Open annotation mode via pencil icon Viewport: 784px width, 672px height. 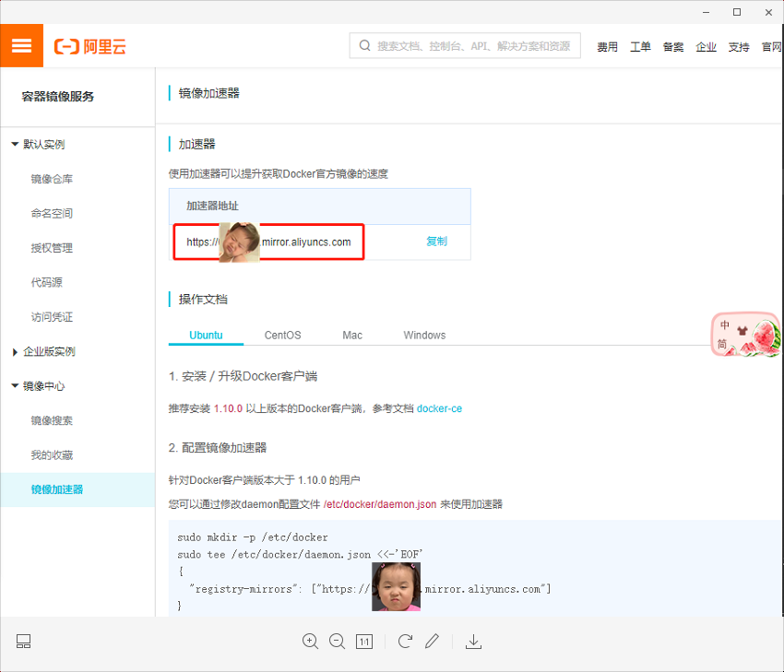click(x=433, y=641)
